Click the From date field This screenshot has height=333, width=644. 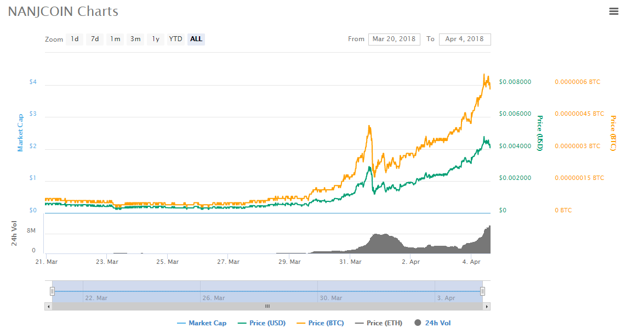coord(394,39)
